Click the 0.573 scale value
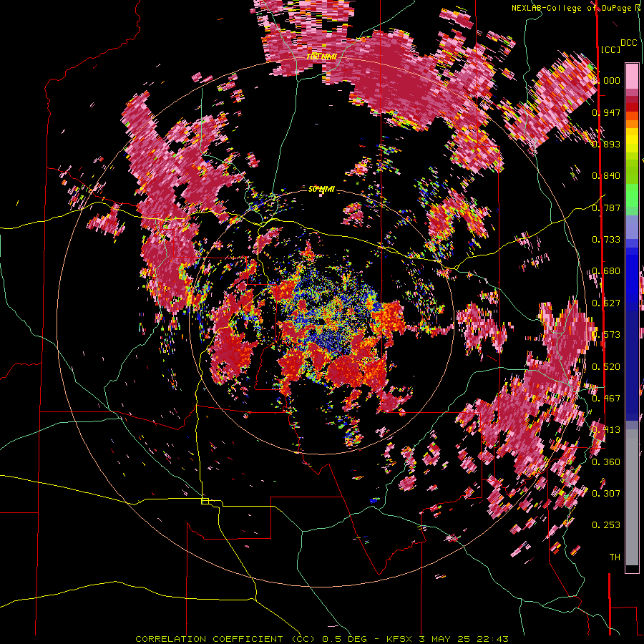Viewport: 644px width, 644px height. [606, 335]
